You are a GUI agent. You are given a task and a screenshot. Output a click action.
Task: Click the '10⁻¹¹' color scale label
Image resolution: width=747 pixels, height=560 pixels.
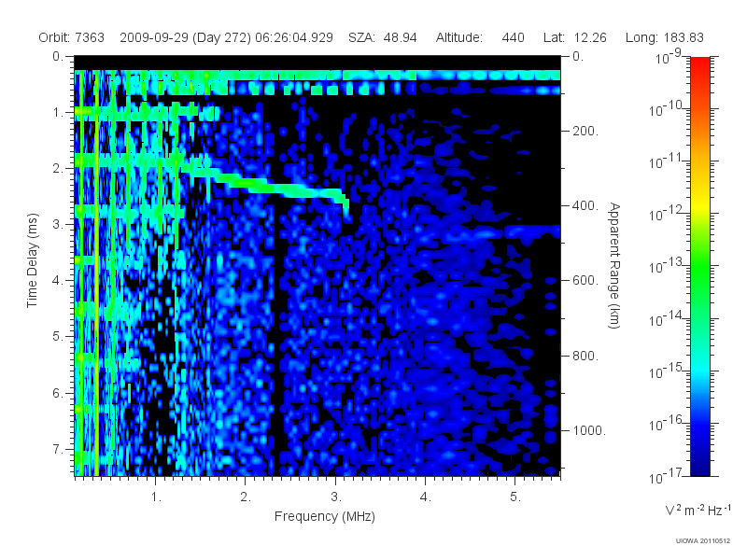tap(667, 161)
